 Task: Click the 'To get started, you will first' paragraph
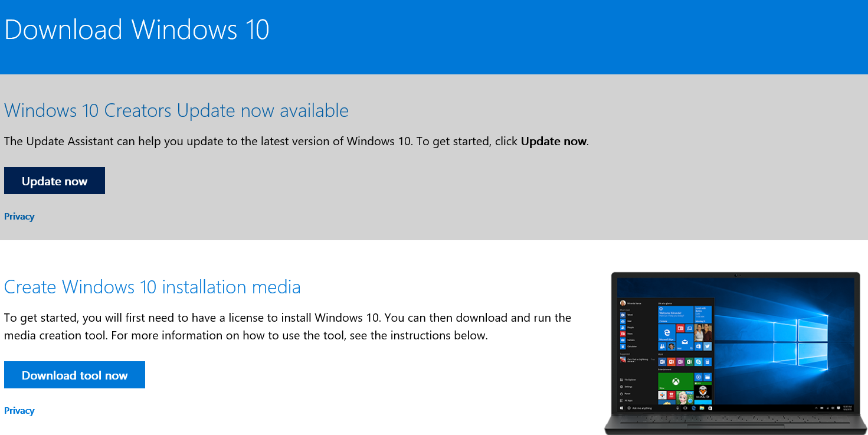pyautogui.click(x=288, y=327)
